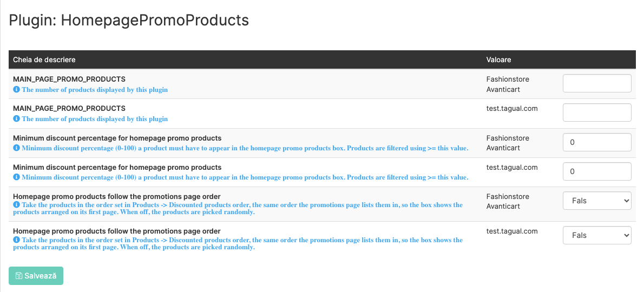Click info icon in test.tagual.com promotions order row

coord(16,240)
